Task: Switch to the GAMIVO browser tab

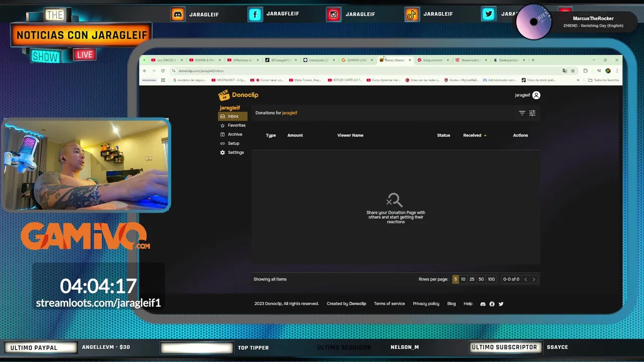Action: point(357,60)
